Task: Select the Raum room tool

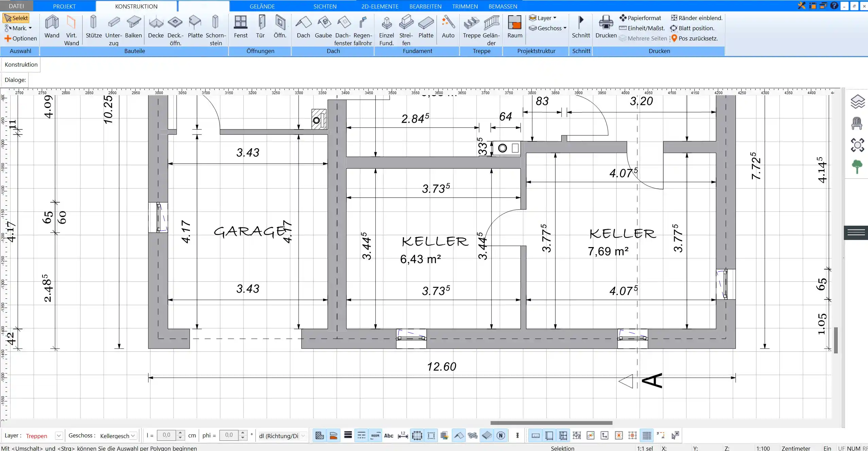Action: pos(515,27)
